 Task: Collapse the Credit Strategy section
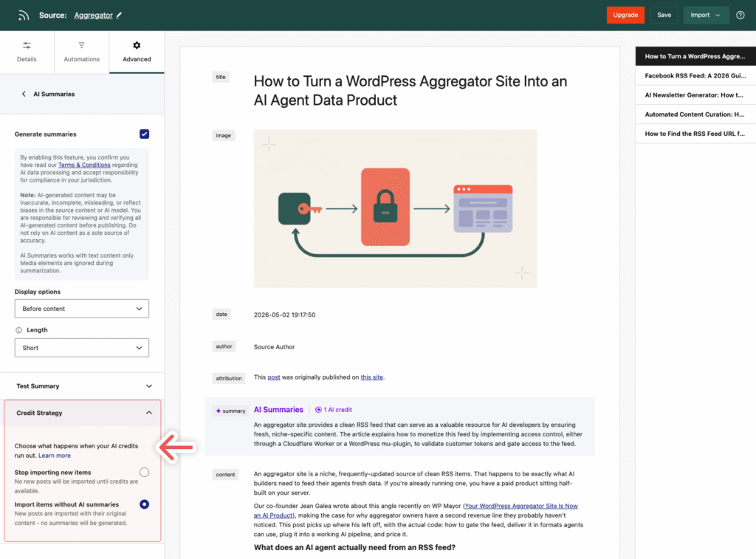(x=83, y=413)
